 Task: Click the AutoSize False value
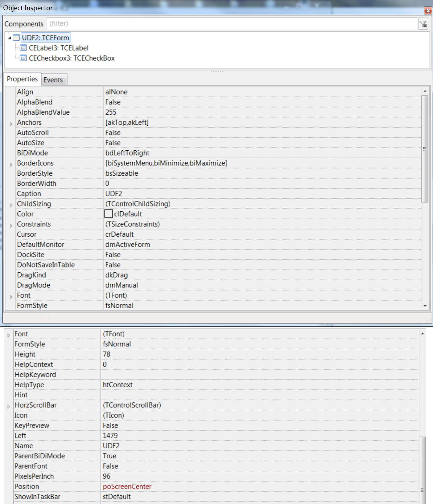(113, 143)
